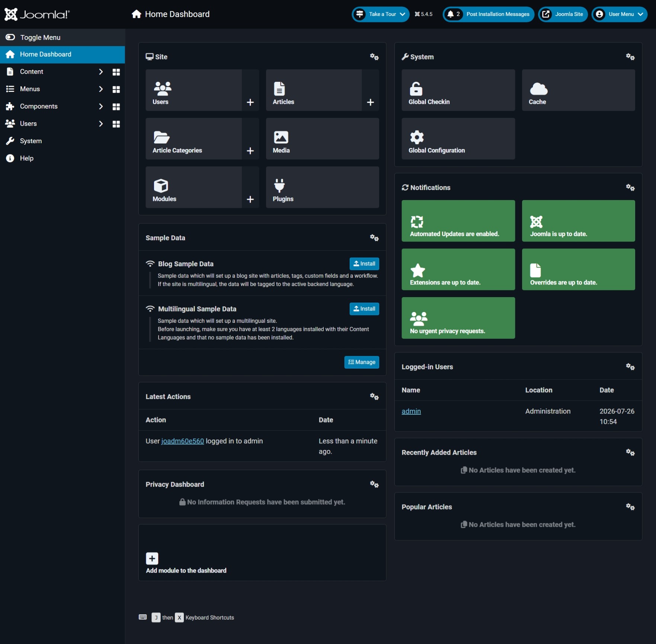Click the Manage sample data button

(362, 362)
